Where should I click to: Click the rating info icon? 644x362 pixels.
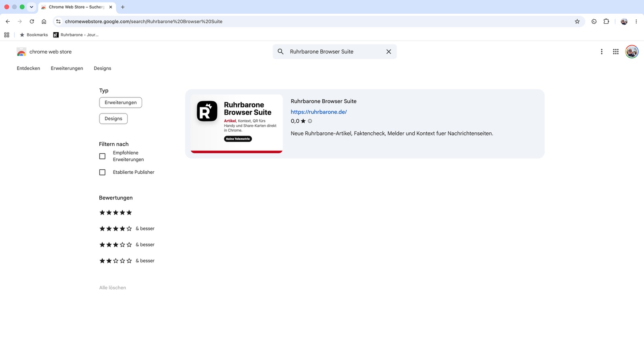click(x=310, y=121)
